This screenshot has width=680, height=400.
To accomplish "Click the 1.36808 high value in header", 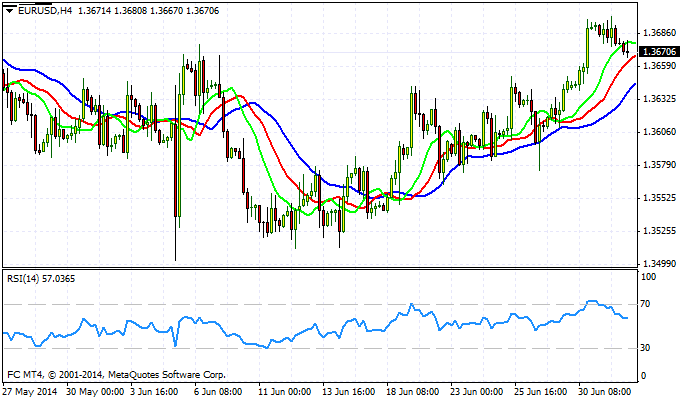I will coord(131,11).
